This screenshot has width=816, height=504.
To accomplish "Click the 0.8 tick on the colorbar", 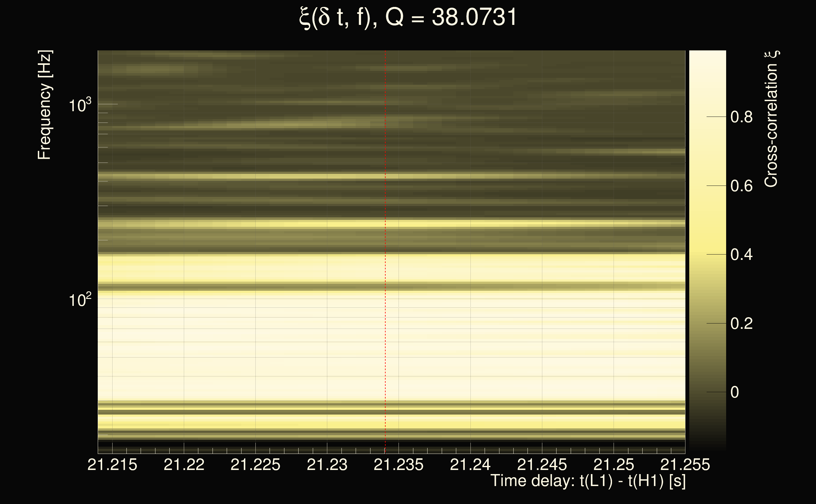I will point(741,117).
